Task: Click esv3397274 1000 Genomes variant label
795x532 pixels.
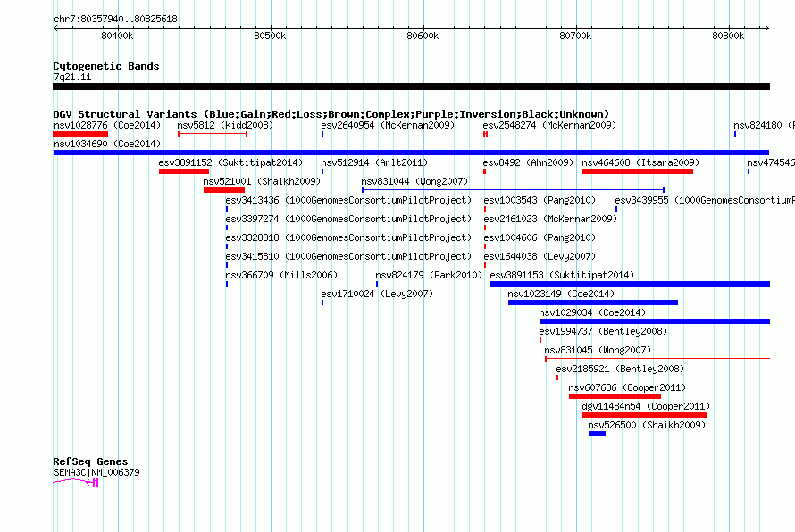Action: coord(348,219)
